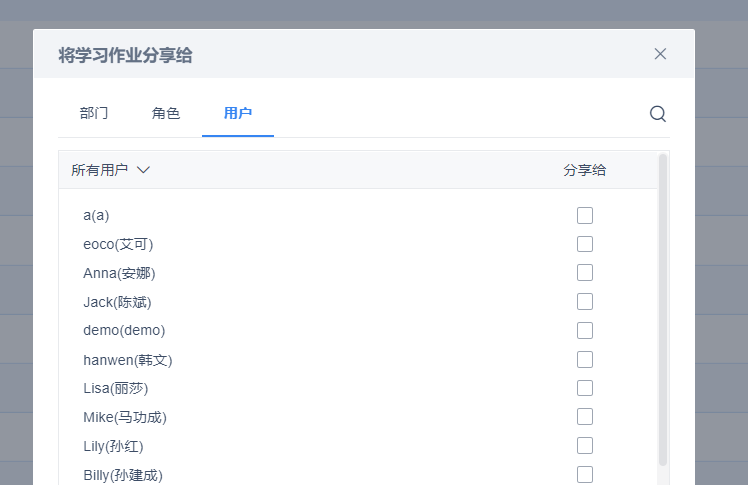748x485 pixels.
Task: Click the Mike(马功成) user name
Action: pyautogui.click(x=125, y=417)
